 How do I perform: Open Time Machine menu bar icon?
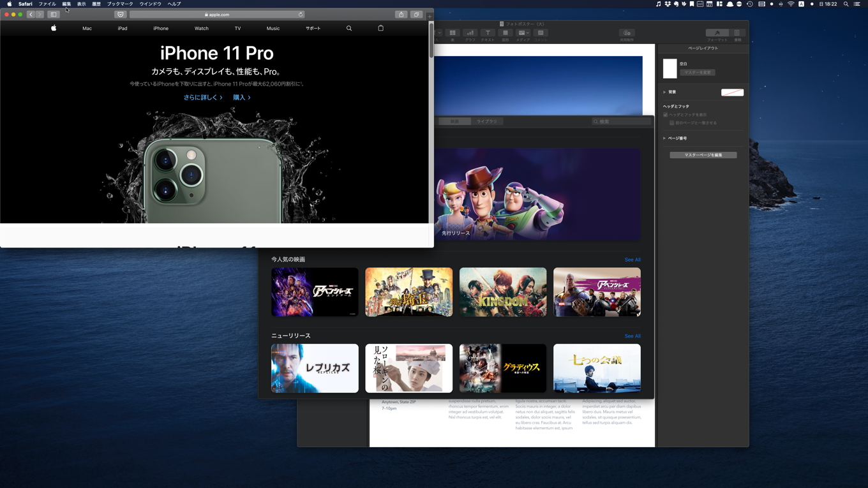[750, 4]
